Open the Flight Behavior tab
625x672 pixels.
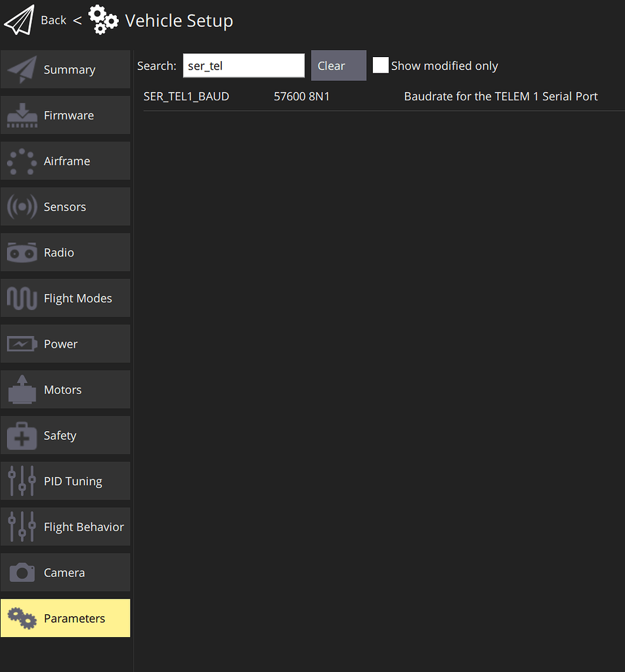tap(22, 526)
